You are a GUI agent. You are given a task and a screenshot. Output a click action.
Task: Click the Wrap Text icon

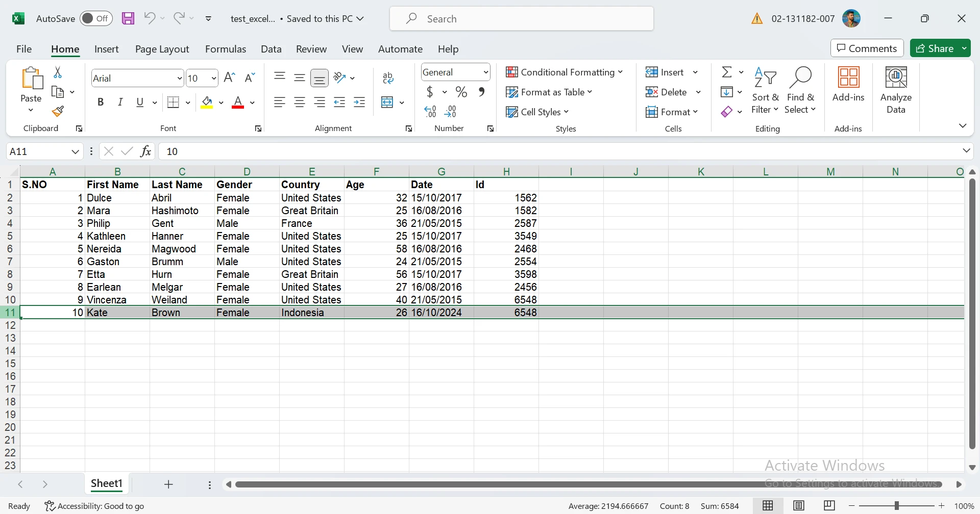click(388, 78)
